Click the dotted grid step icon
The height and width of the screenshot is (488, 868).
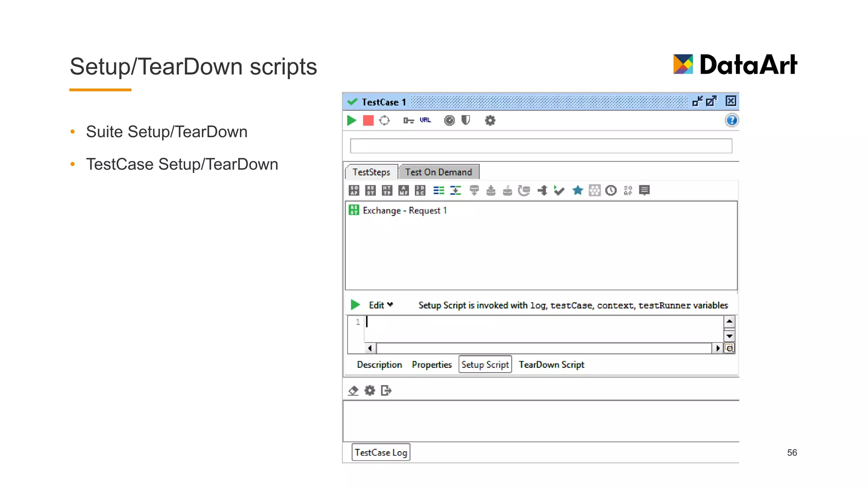point(595,191)
